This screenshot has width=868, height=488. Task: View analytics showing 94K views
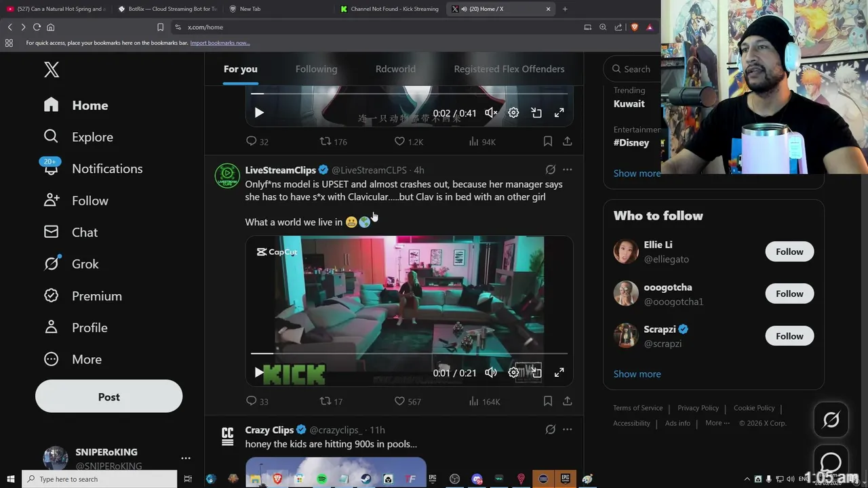(482, 141)
